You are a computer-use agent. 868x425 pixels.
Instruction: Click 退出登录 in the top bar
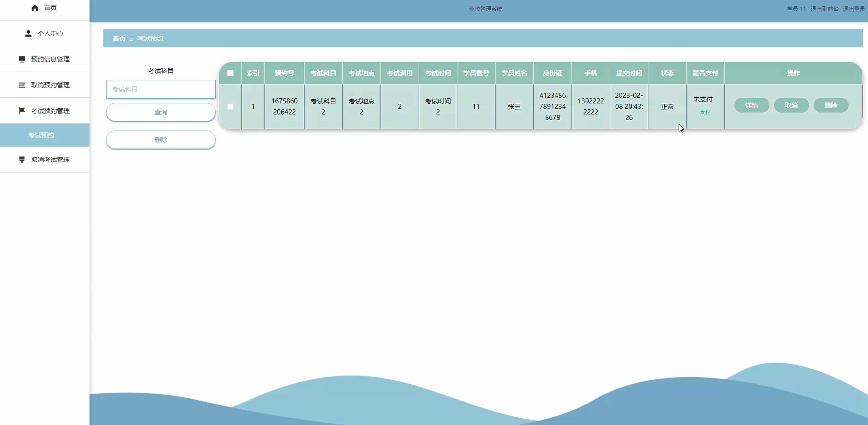(854, 9)
